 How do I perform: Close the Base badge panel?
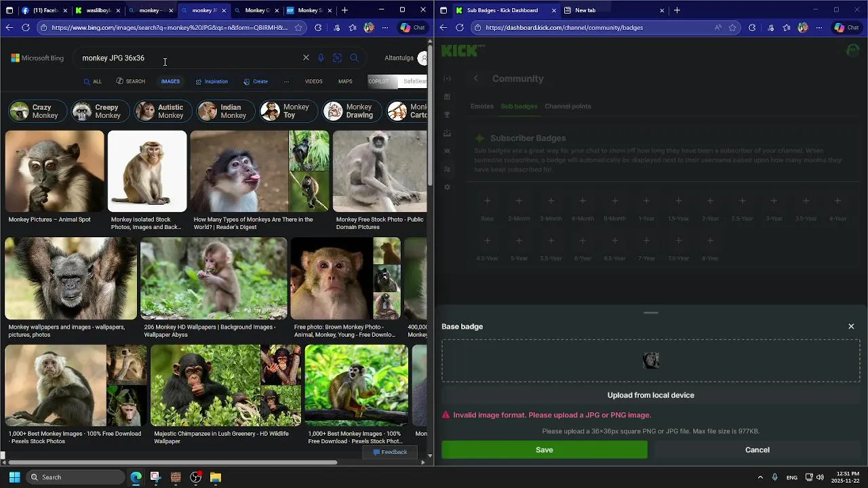coord(851,327)
